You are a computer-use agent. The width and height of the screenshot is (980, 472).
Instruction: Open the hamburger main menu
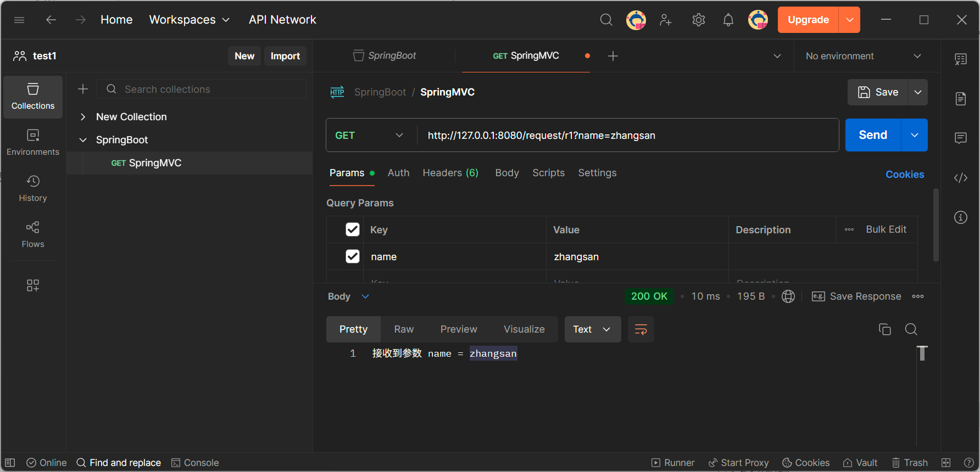[x=19, y=20]
